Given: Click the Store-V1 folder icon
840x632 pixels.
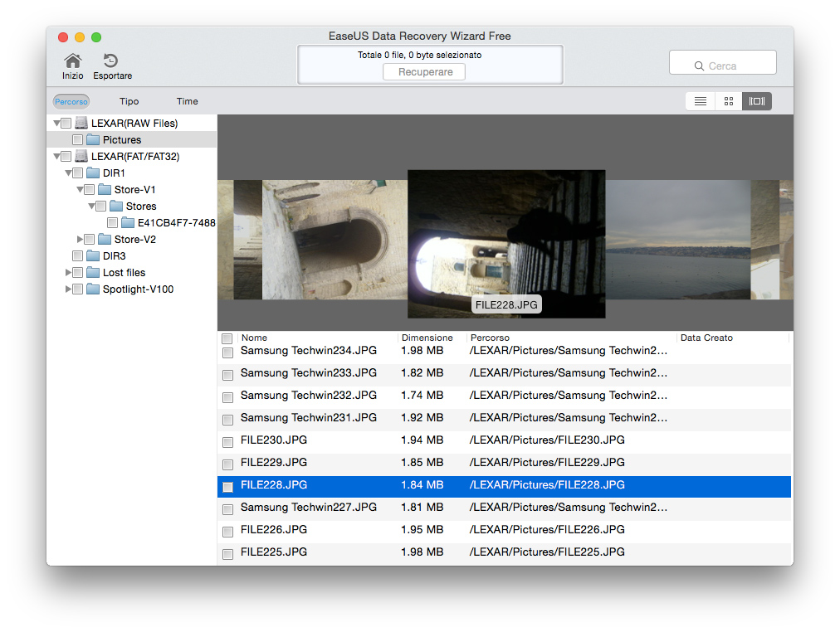Looking at the screenshot, I should [x=105, y=189].
